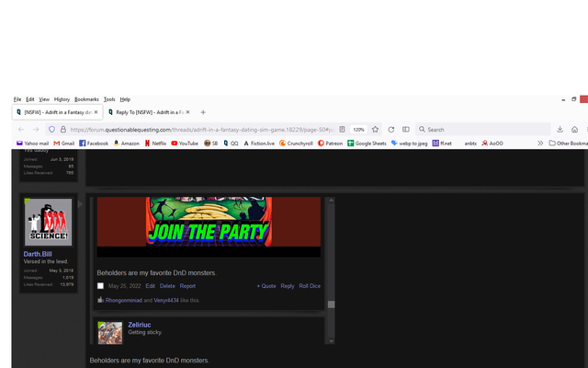Viewport: 588px width, 368px height.
Task: Close the first NSFW Adrift thread tab
Action: click(x=96, y=112)
